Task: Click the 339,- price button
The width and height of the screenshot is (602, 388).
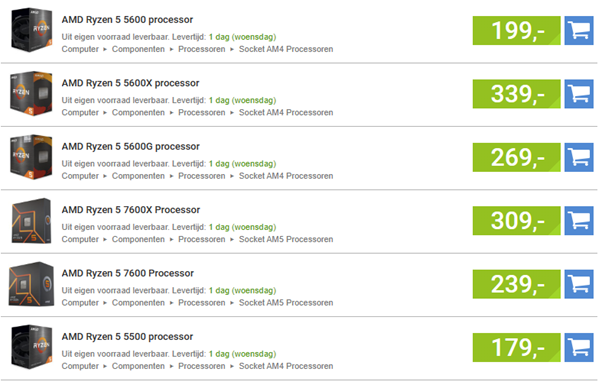Action: [516, 94]
